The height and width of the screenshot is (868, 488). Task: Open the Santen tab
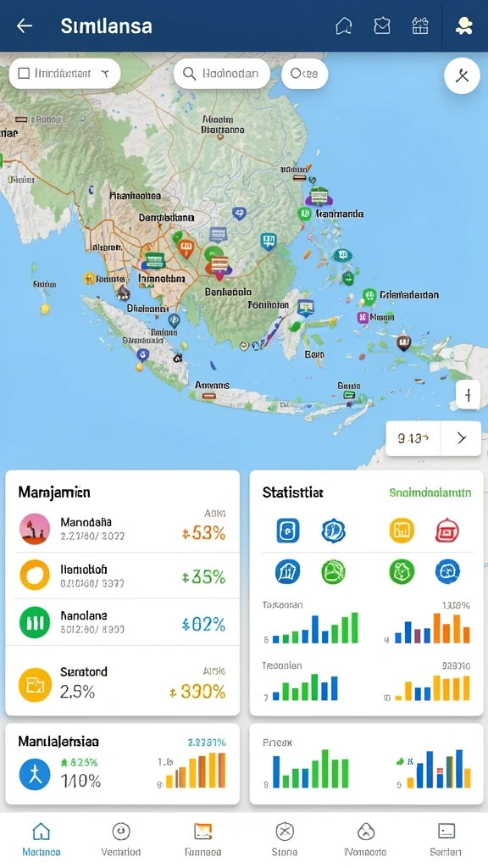(x=446, y=839)
